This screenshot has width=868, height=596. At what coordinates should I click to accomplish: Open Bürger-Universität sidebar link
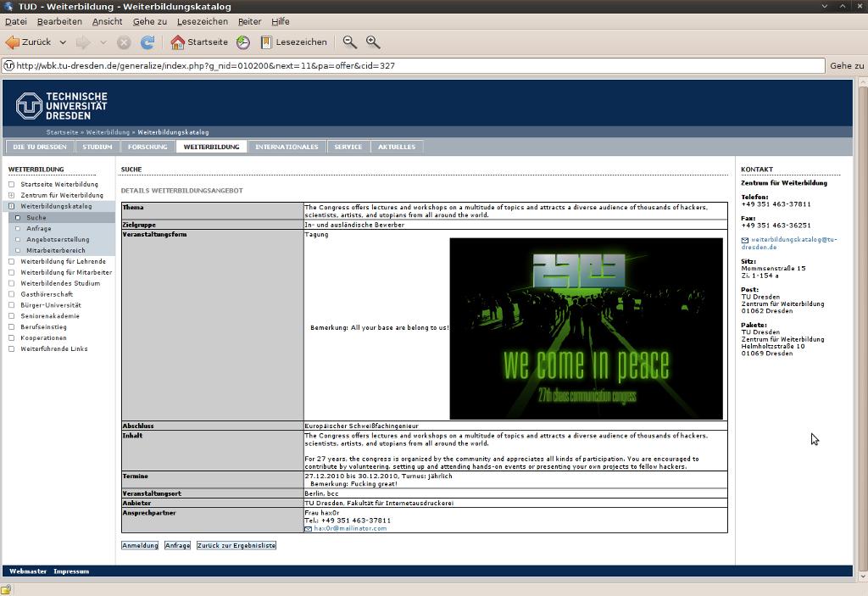[50, 305]
